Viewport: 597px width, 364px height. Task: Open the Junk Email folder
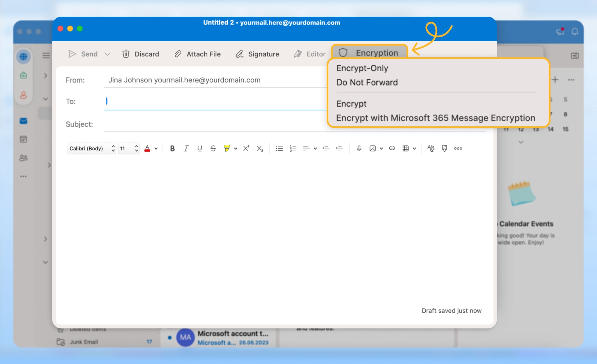[x=83, y=342]
